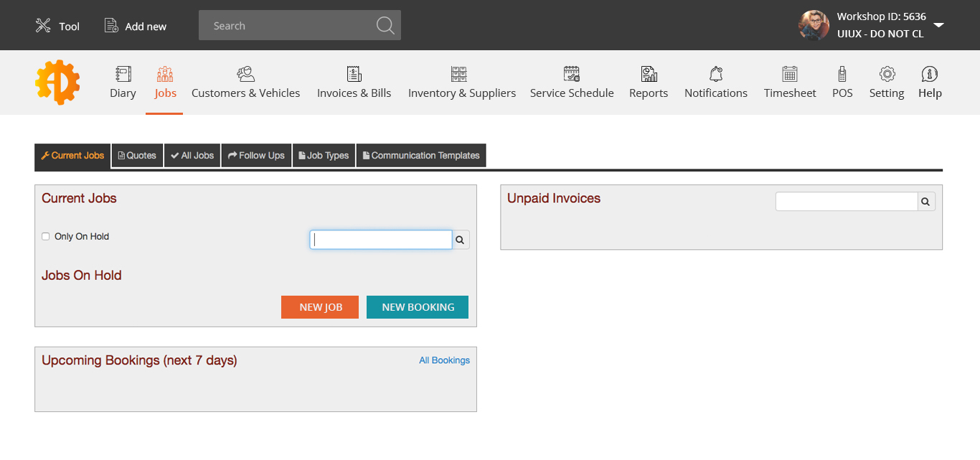Screen dimensions: 980x460
Task: Enable the Only On Hold checkbox
Action: [46, 236]
